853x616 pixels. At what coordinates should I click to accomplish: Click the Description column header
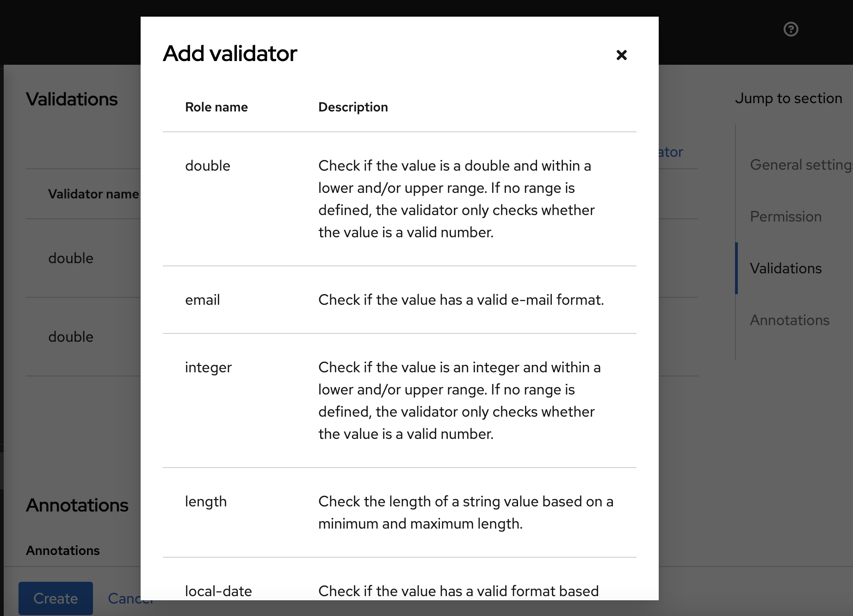(353, 107)
